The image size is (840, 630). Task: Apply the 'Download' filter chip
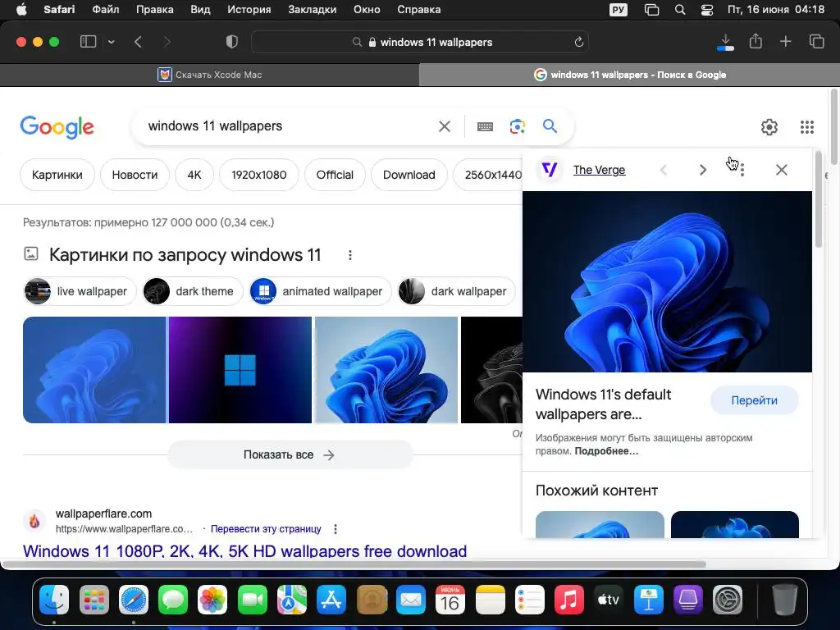point(409,175)
